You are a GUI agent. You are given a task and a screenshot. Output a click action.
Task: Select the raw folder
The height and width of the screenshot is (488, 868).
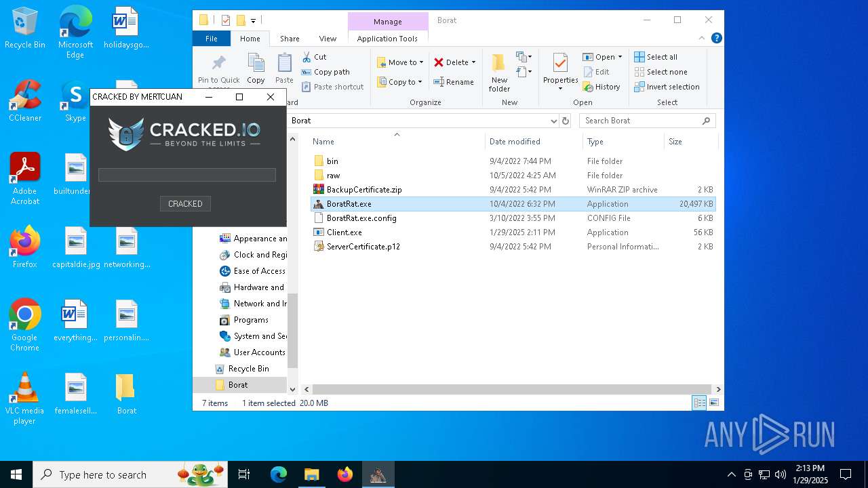513,175
